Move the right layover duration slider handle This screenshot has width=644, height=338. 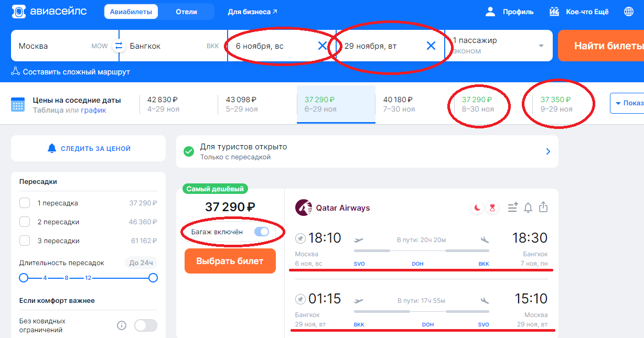(x=153, y=278)
